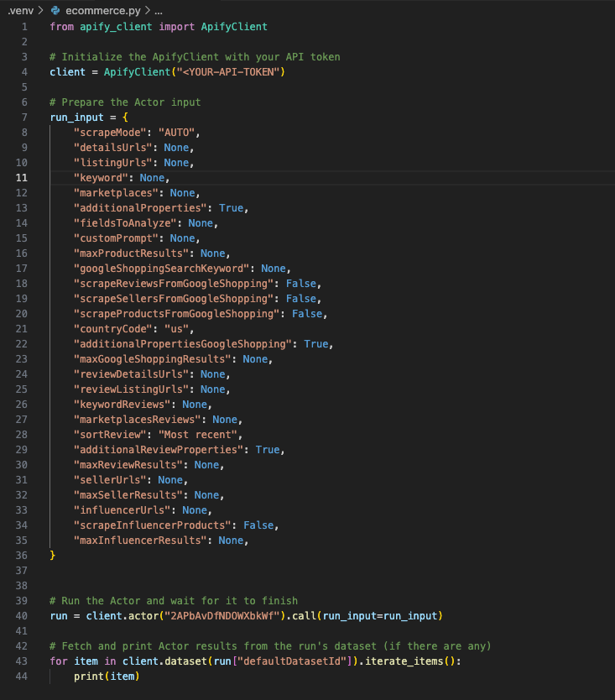Click False value of "scrapeInfluencerProducts"
The width and height of the screenshot is (615, 700).
[x=259, y=525]
